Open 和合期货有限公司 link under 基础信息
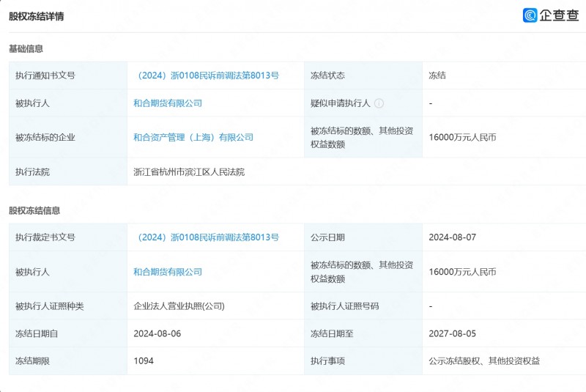Screen dimensions: 586x392 coord(168,103)
